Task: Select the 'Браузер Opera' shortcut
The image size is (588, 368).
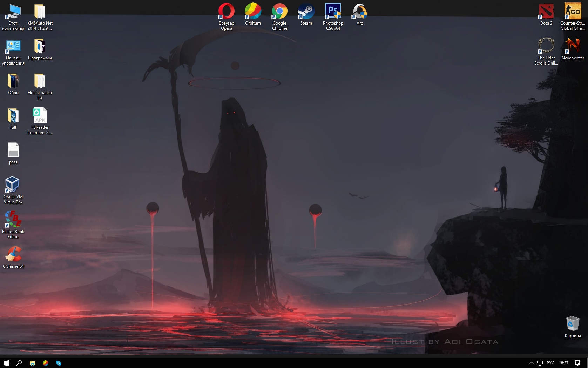Action: click(226, 17)
